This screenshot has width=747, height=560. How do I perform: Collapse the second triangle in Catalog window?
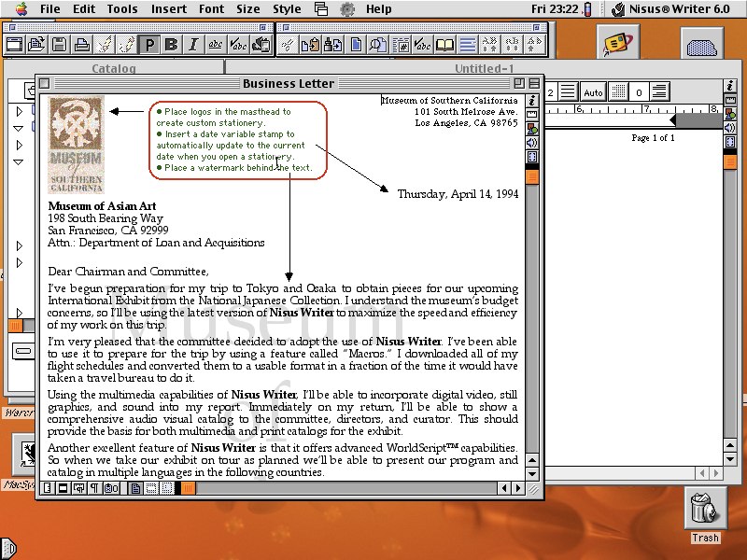[x=19, y=129]
